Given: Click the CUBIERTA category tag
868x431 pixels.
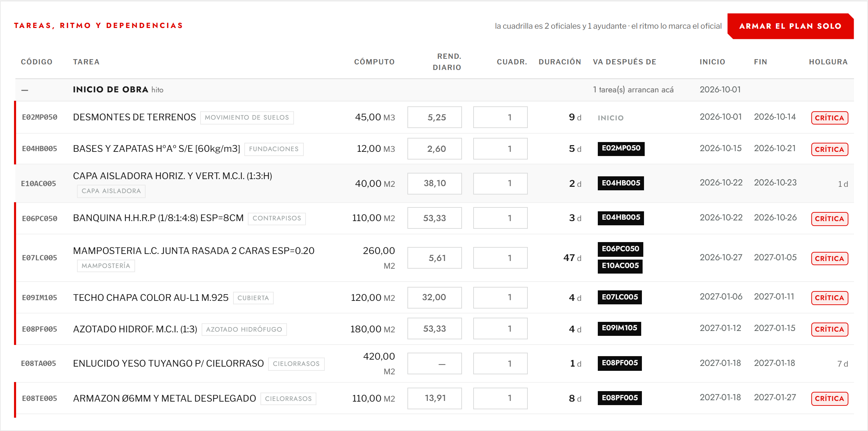Looking at the screenshot, I should (x=253, y=298).
